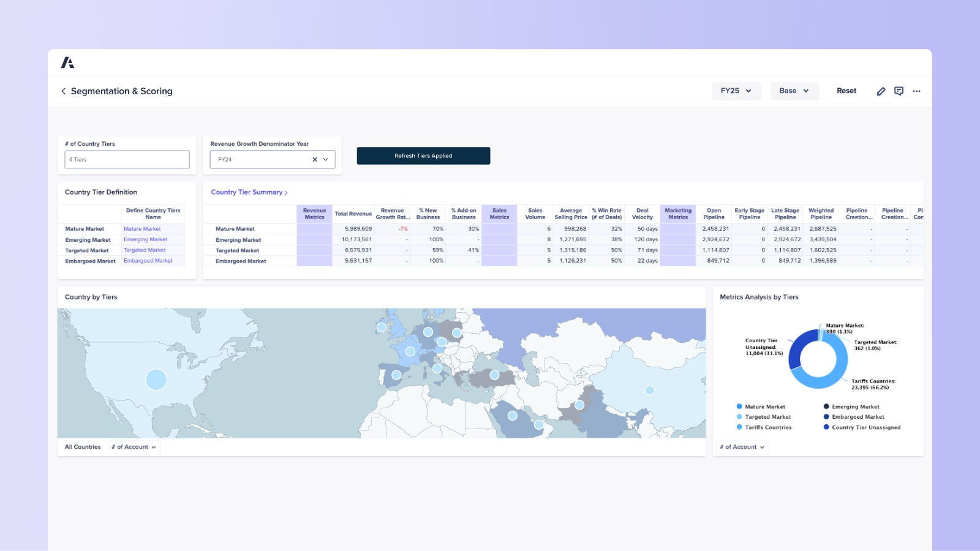The width and height of the screenshot is (980, 551).
Task: Click the Refresh Tiers Applied button
Action: point(423,156)
